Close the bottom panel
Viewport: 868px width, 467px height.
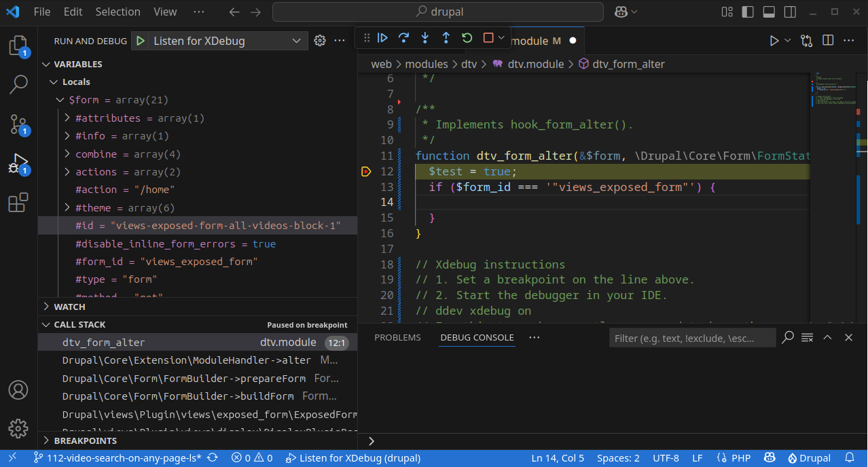pos(848,337)
